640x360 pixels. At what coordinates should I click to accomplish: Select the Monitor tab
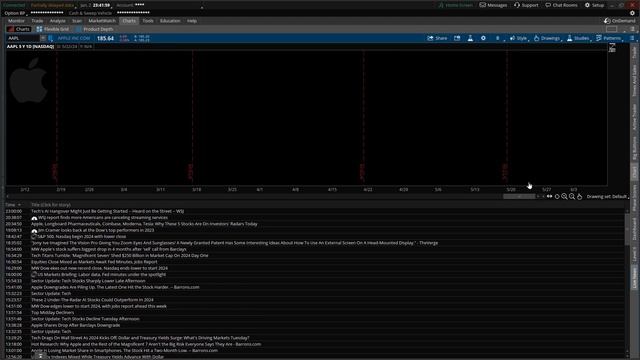coord(16,20)
